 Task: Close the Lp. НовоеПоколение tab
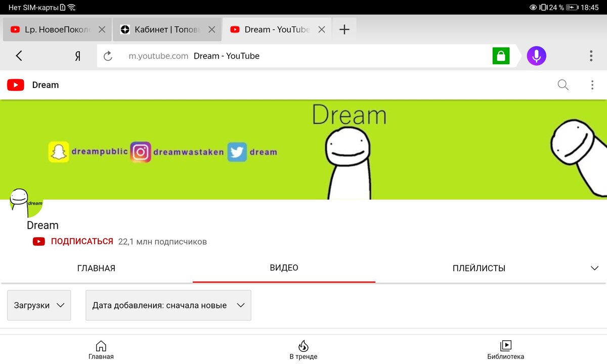click(x=102, y=29)
